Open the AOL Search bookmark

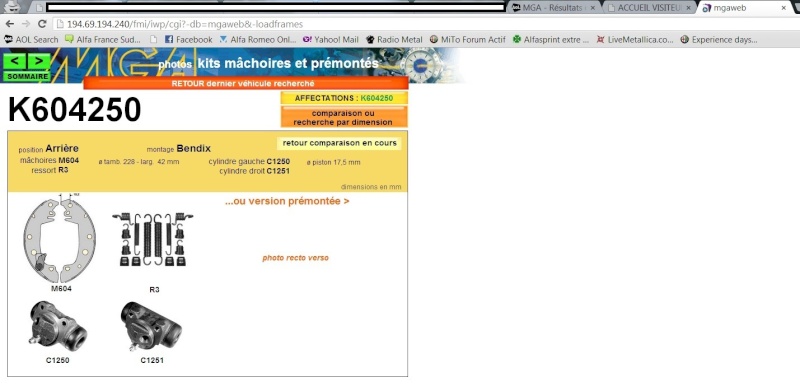[x=31, y=39]
